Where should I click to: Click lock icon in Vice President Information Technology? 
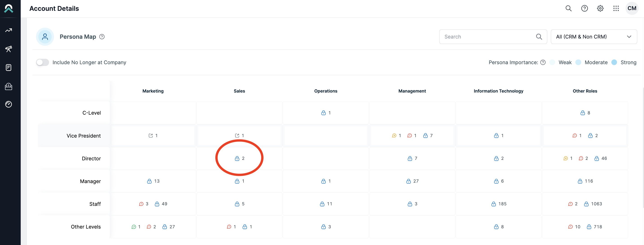pyautogui.click(x=496, y=136)
